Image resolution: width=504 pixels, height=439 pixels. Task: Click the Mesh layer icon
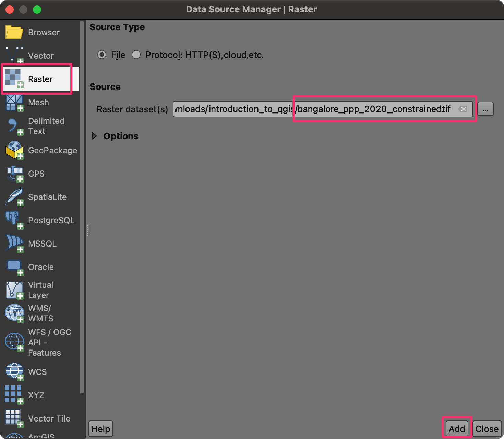(x=14, y=103)
